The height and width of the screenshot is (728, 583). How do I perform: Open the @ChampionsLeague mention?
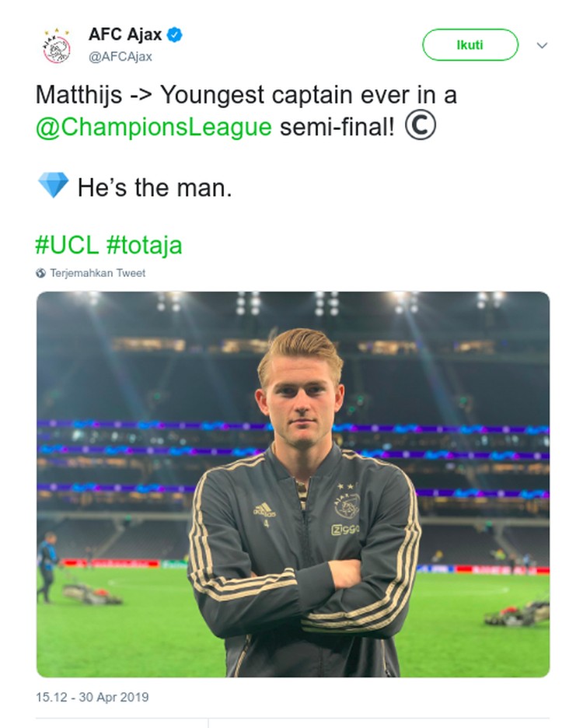click(154, 127)
